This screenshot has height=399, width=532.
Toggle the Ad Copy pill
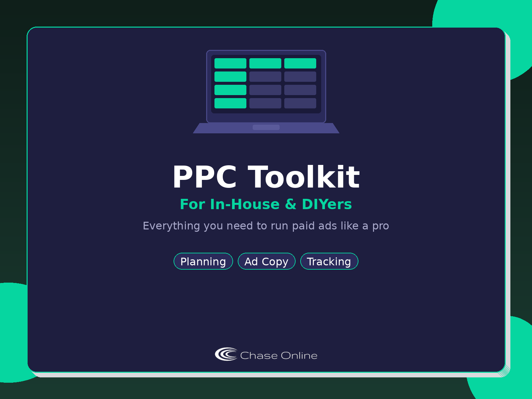click(266, 261)
